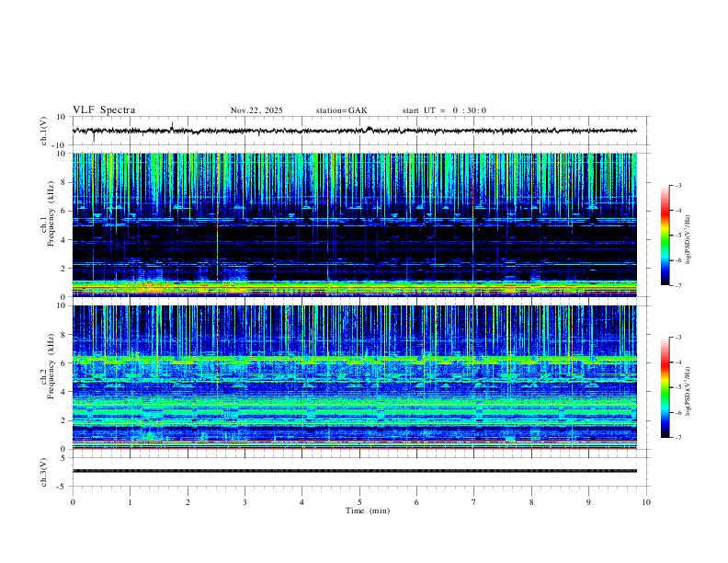Click the "-5" label on ch.1 color bar

coord(678,236)
